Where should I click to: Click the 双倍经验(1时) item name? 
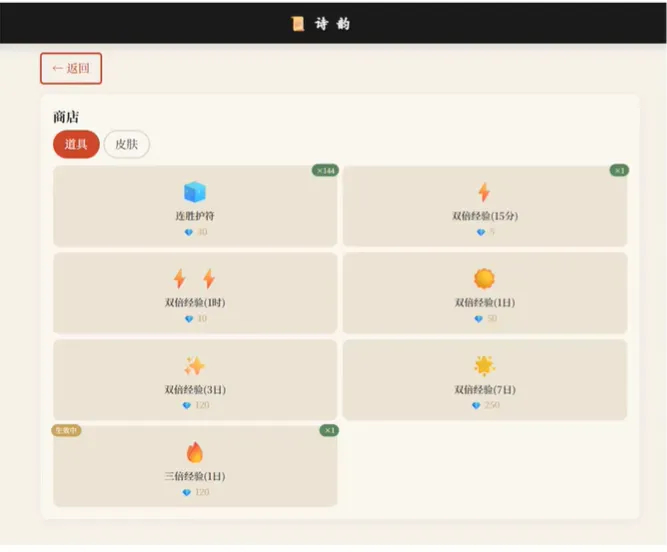[195, 303]
